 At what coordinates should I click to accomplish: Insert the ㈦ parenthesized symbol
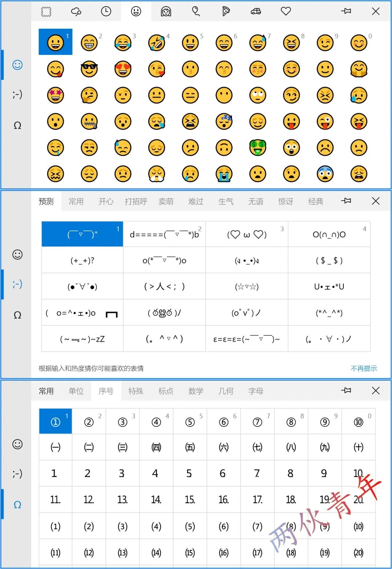coord(257,447)
